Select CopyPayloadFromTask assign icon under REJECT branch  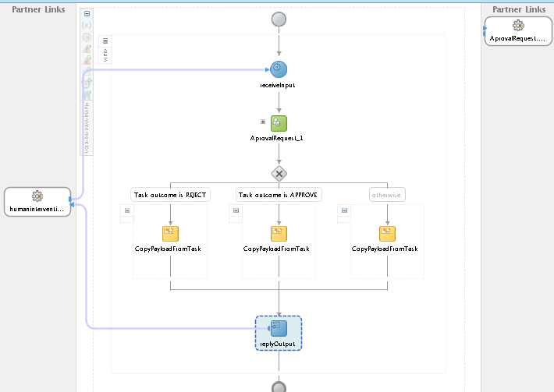coord(170,234)
